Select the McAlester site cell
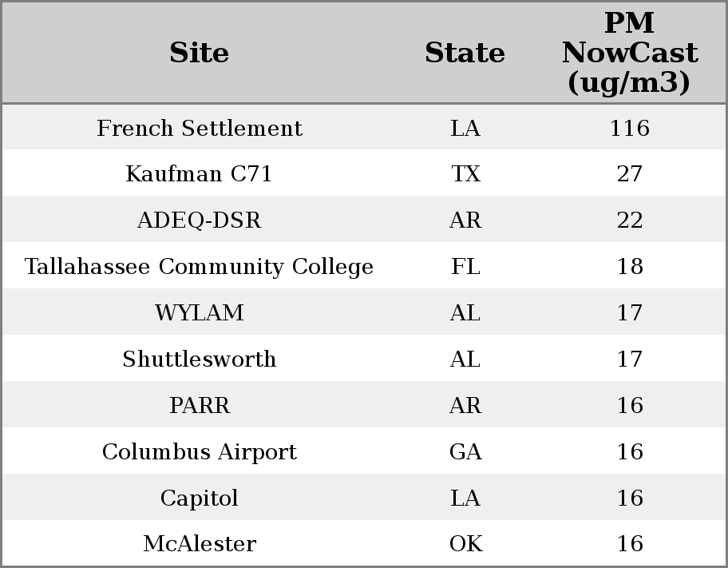This screenshot has height=568, width=728. tap(199, 545)
